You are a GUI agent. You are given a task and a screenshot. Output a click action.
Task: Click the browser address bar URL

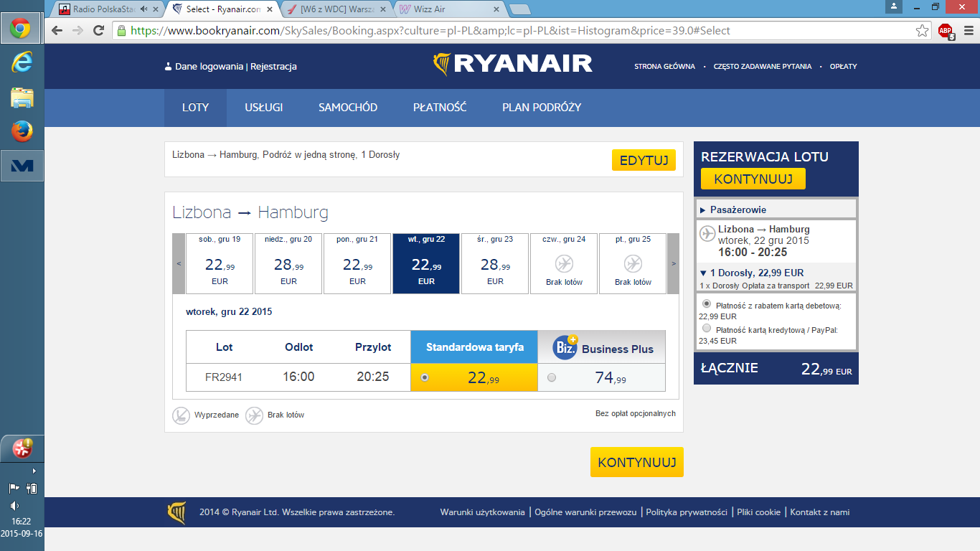click(430, 31)
